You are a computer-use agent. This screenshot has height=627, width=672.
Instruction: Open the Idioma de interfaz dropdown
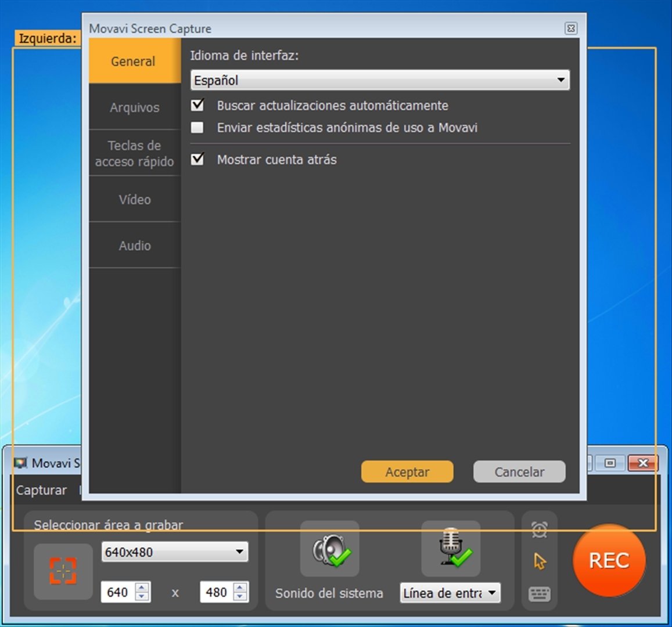click(380, 80)
